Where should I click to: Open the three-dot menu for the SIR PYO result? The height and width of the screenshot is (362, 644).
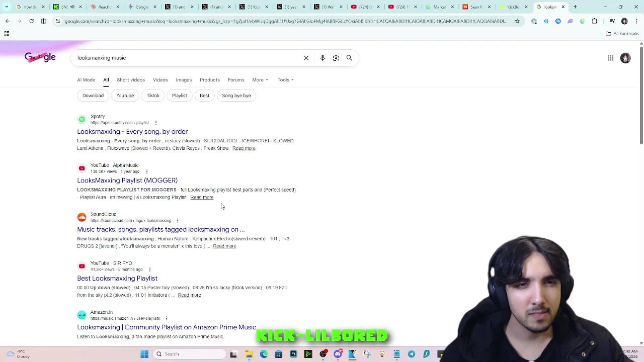(149, 269)
